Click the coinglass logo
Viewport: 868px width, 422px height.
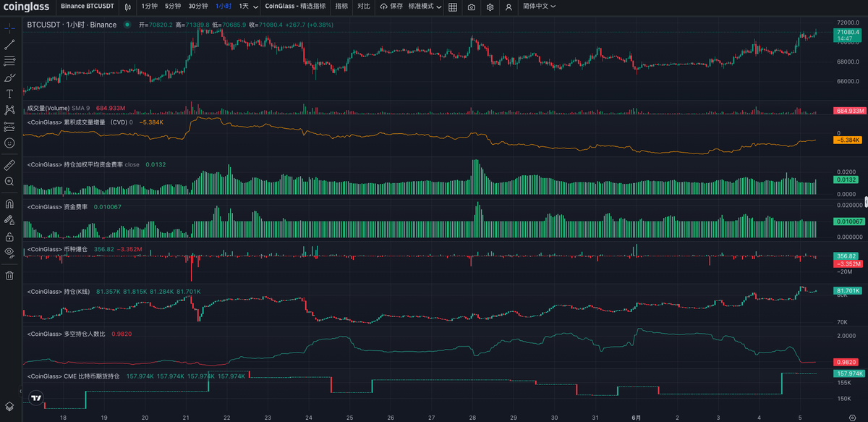[x=27, y=7]
